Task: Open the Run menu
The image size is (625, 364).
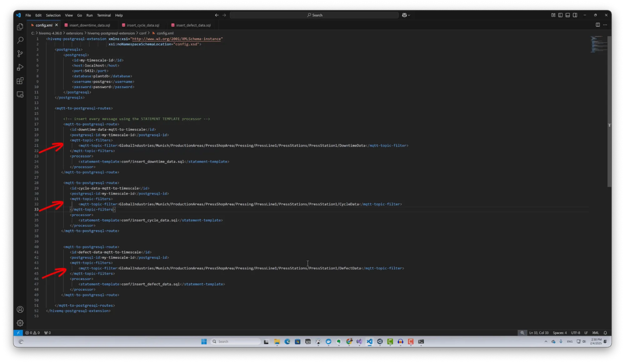Action: point(89,15)
